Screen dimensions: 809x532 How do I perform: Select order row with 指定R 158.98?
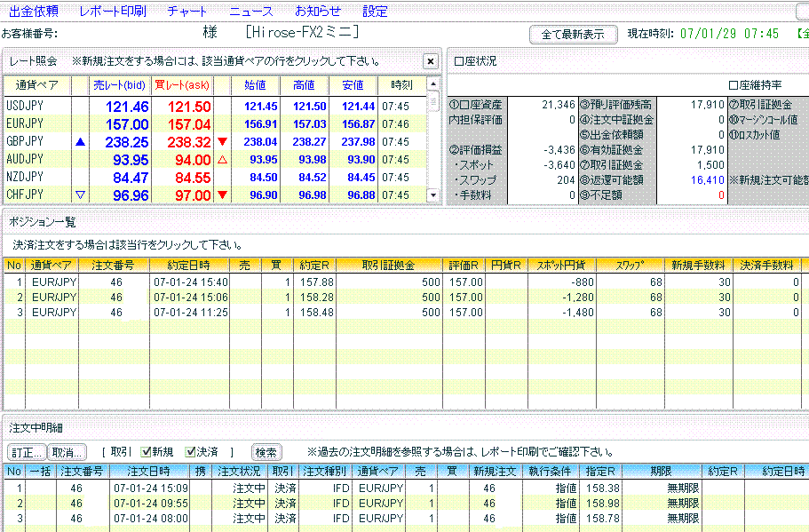click(x=405, y=503)
